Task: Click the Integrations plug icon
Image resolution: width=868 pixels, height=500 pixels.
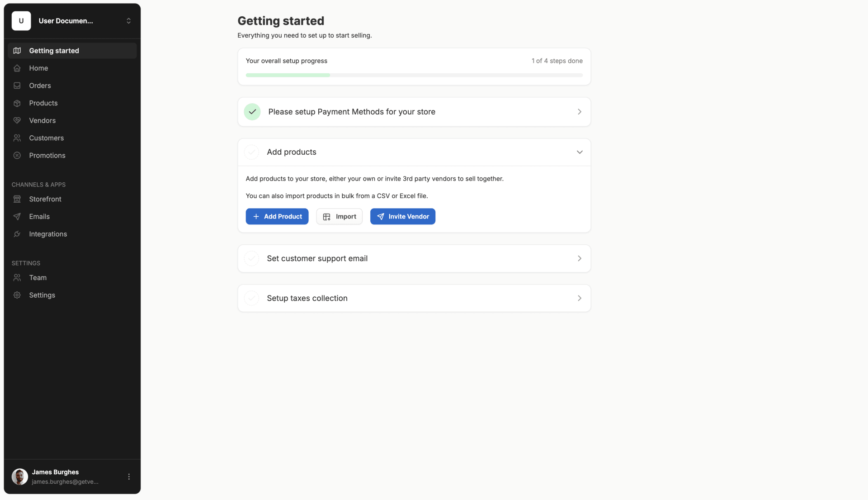Action: [x=17, y=234]
